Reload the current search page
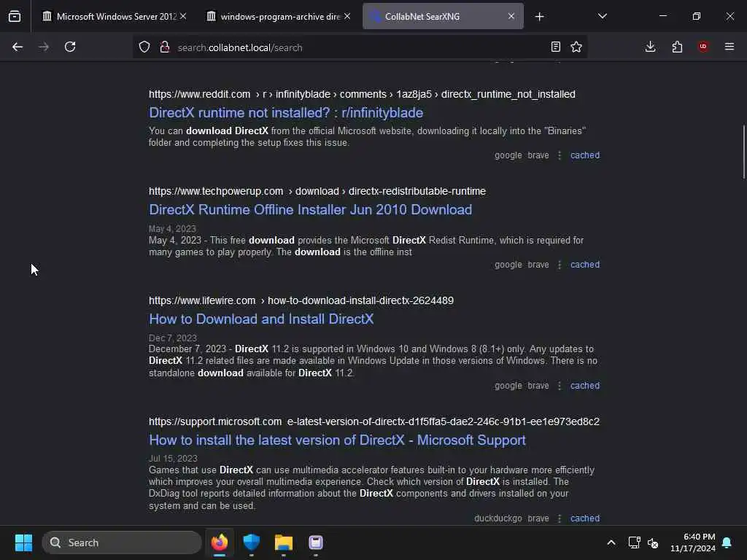The width and height of the screenshot is (747, 560). coord(70,47)
